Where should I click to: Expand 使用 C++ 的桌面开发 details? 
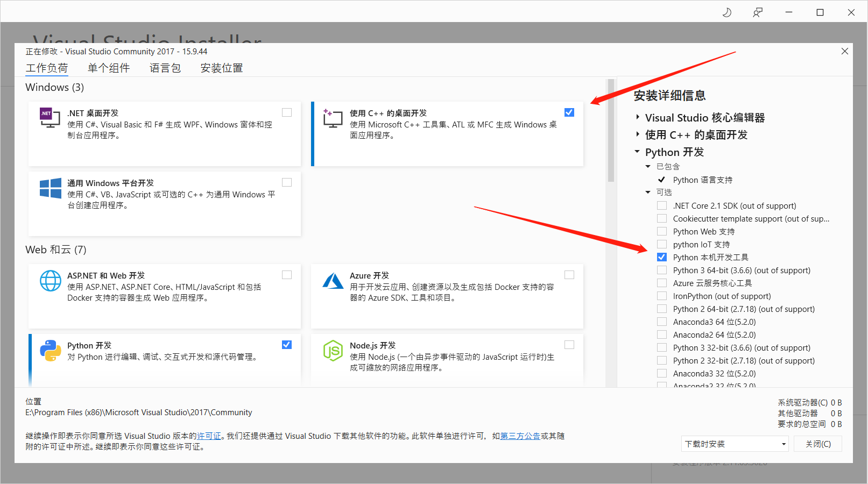coord(638,134)
